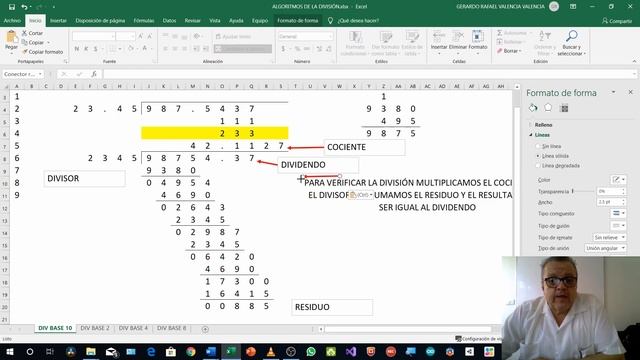Undo the last action
This screenshot has height=360, width=640.
pyautogui.click(x=24, y=7)
